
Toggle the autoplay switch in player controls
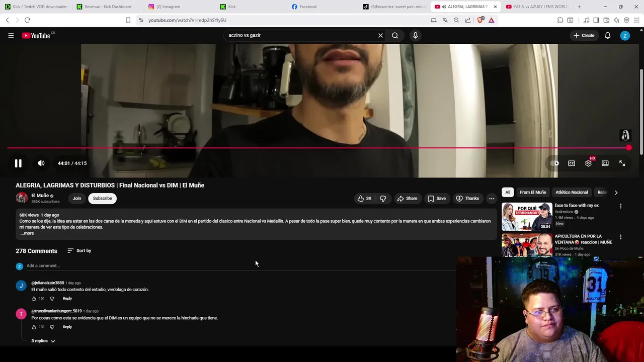coord(554,163)
